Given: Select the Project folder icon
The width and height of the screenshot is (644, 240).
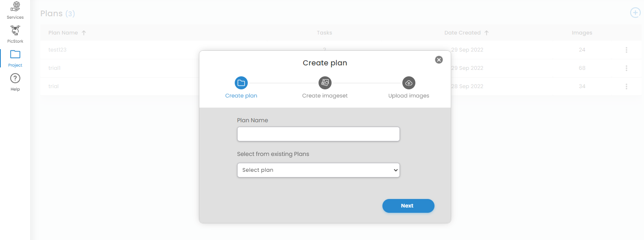Looking at the screenshot, I should (x=15, y=54).
